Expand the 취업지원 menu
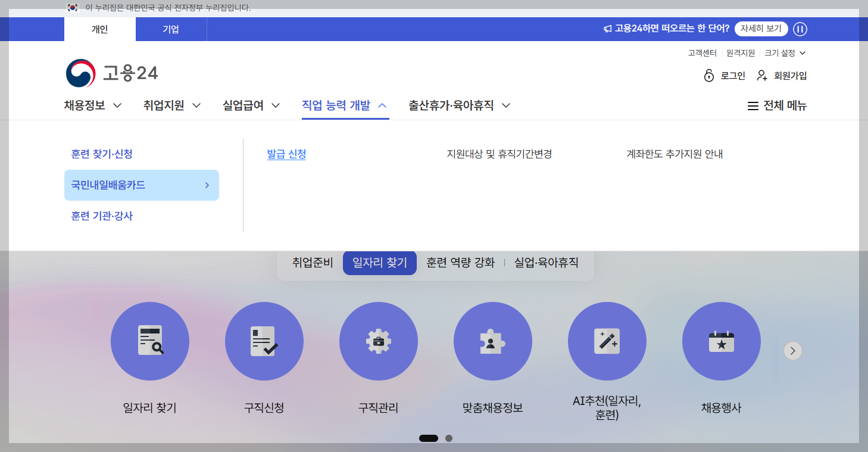Viewport: 868px width, 452px height. [x=172, y=105]
